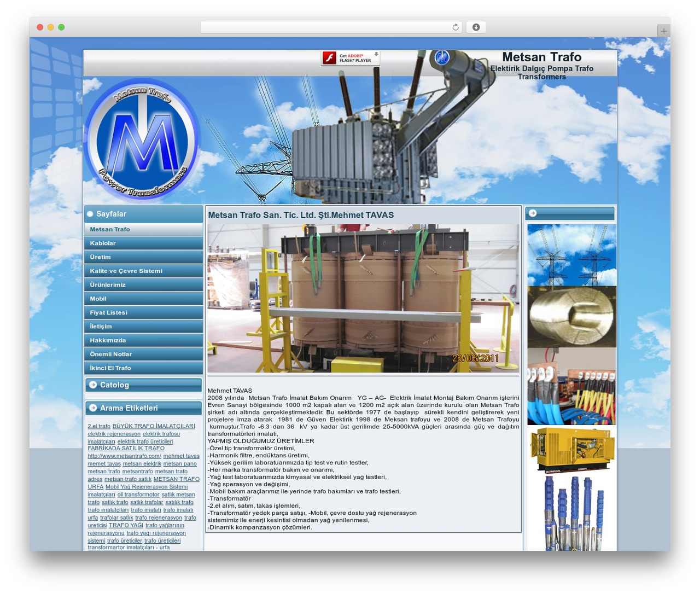This screenshot has width=700, height=593.
Task: Click the arrow icon beside Arama Etiketleri
Action: [x=93, y=408]
